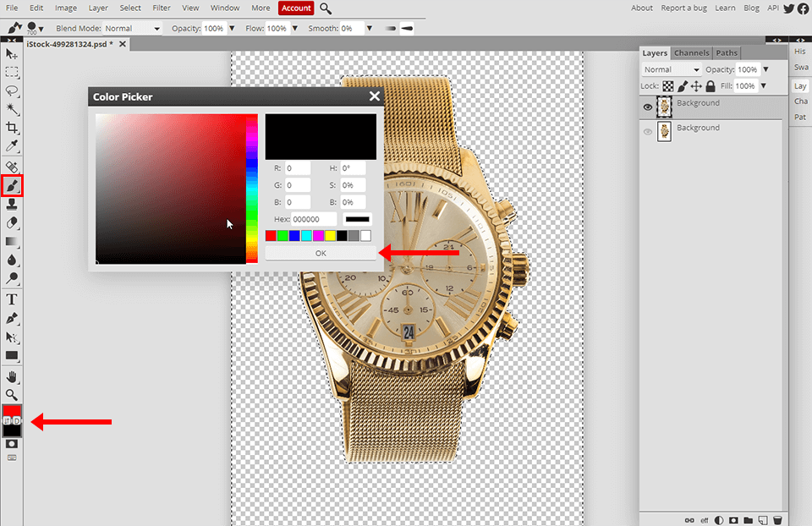
Task: Open the Report a bug link
Action: click(687, 8)
